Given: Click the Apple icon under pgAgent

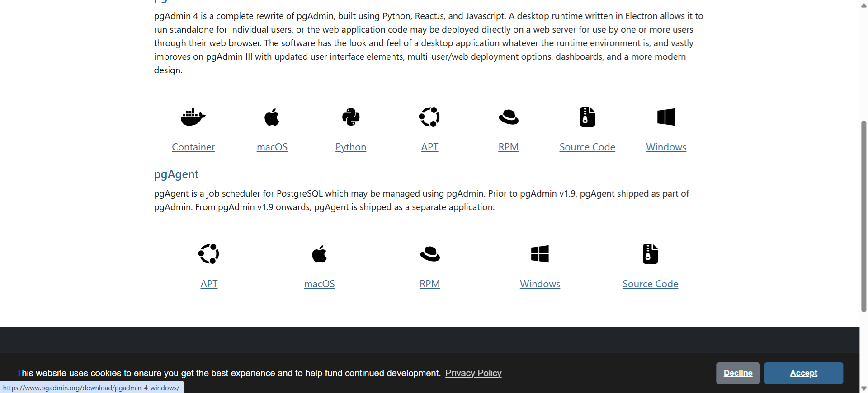Looking at the screenshot, I should pos(319,254).
